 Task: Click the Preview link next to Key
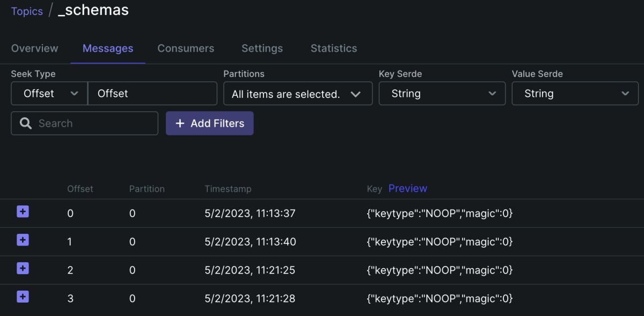407,188
